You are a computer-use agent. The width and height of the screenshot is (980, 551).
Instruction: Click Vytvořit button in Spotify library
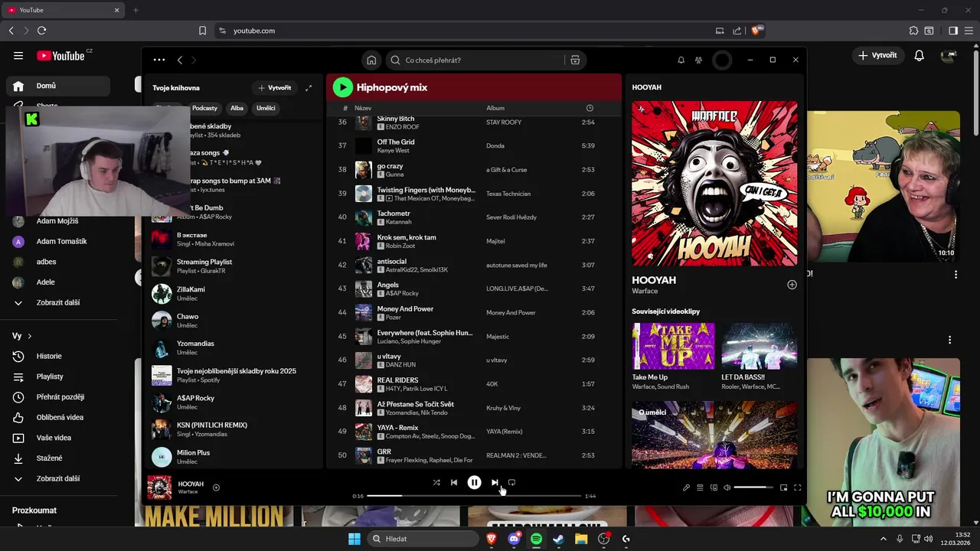pyautogui.click(x=275, y=88)
